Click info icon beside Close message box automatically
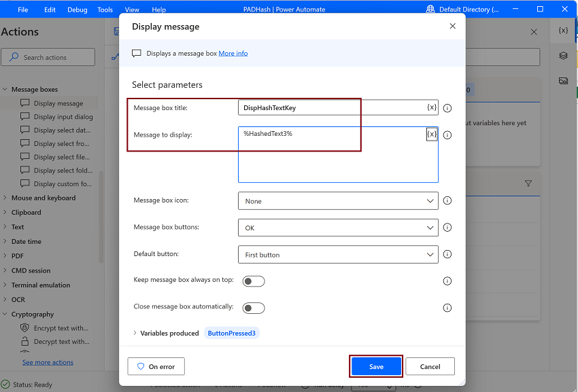Image resolution: width=578 pixels, height=392 pixels. [447, 308]
